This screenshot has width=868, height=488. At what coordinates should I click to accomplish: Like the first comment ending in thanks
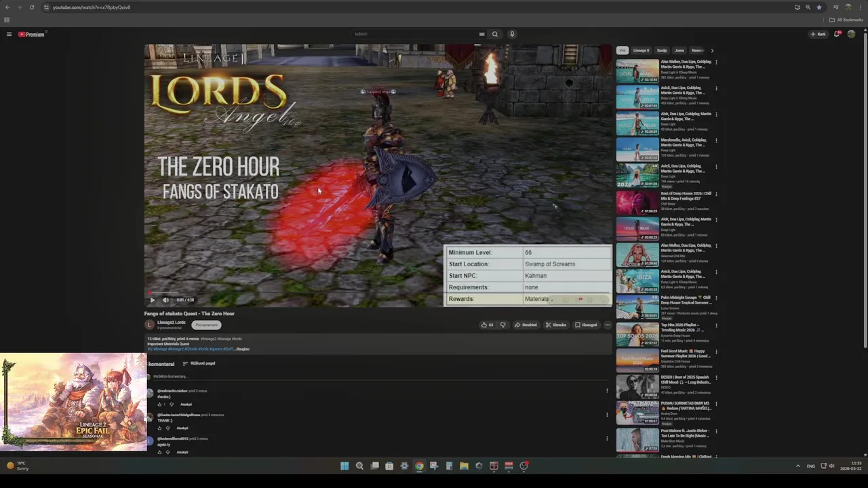click(x=160, y=404)
